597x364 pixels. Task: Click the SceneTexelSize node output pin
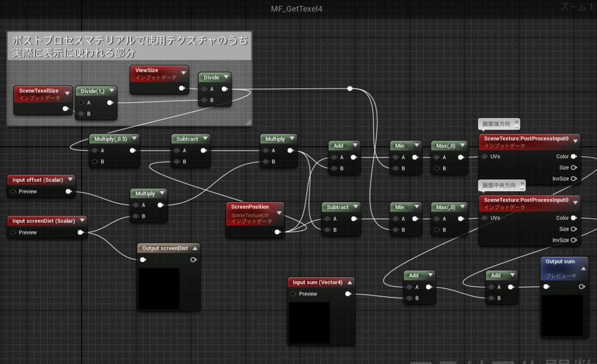point(65,109)
